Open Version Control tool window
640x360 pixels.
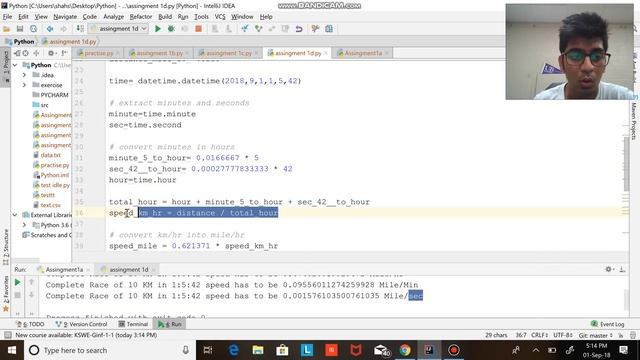(82, 324)
